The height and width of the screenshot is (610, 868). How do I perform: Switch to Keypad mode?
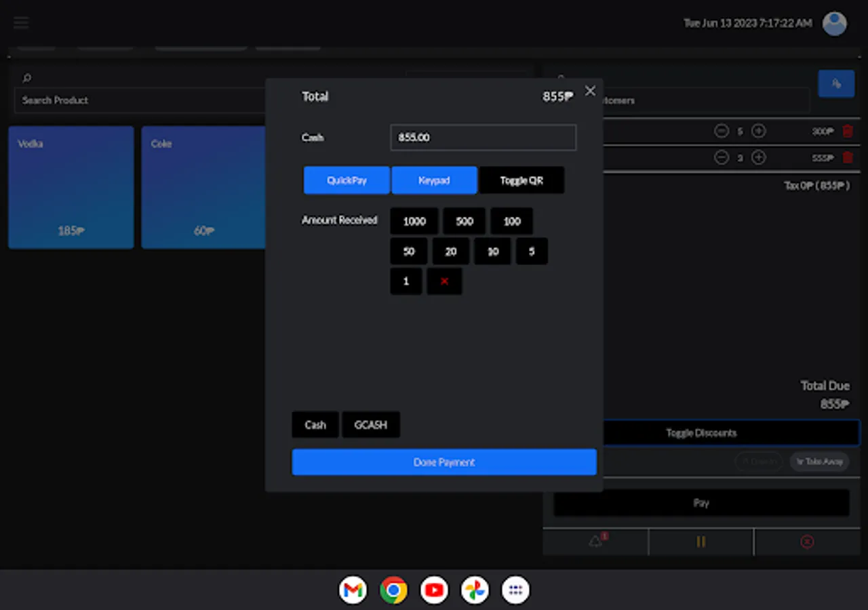point(434,180)
